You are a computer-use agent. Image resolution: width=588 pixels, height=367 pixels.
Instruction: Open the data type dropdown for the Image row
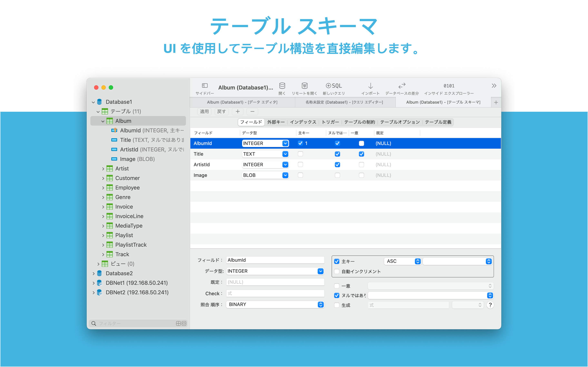[285, 175]
